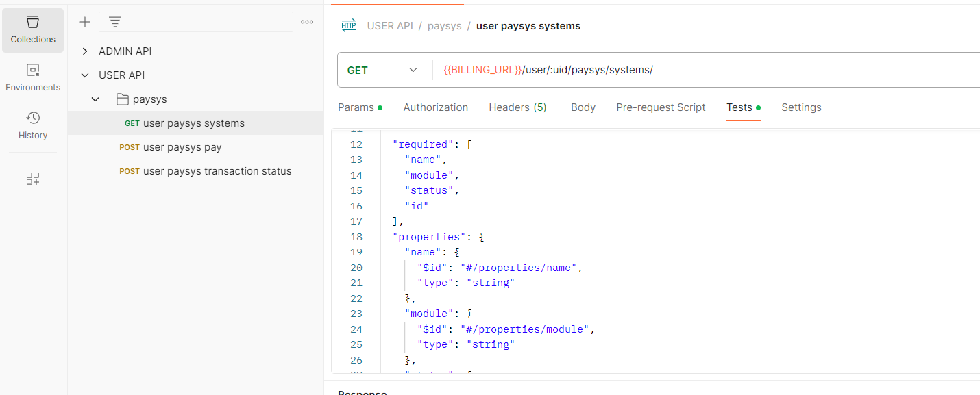Open the Environments sidebar panel

[33, 78]
